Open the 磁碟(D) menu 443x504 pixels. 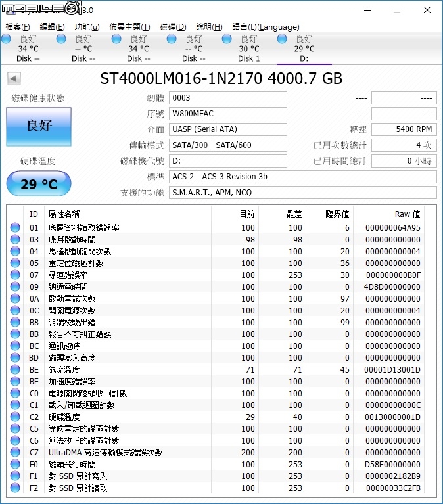173,27
